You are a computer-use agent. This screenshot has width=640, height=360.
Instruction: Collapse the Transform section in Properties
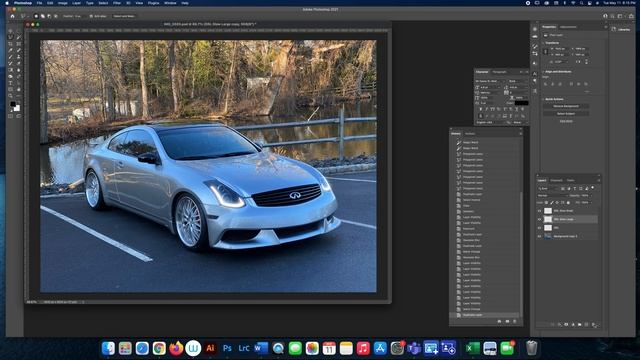[542, 43]
